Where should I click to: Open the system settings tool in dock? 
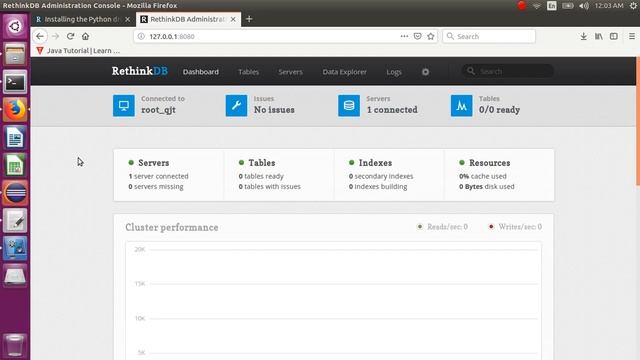15,248
